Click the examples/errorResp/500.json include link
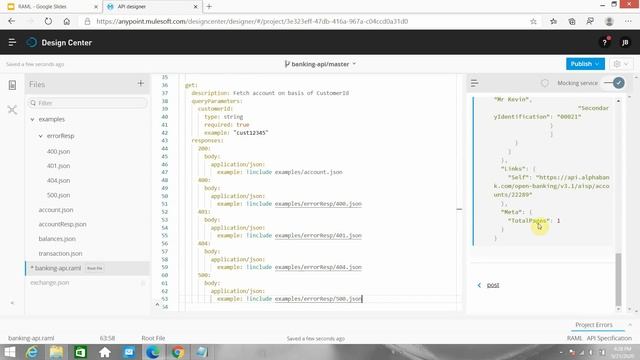This screenshot has height=360, width=640. (318, 299)
